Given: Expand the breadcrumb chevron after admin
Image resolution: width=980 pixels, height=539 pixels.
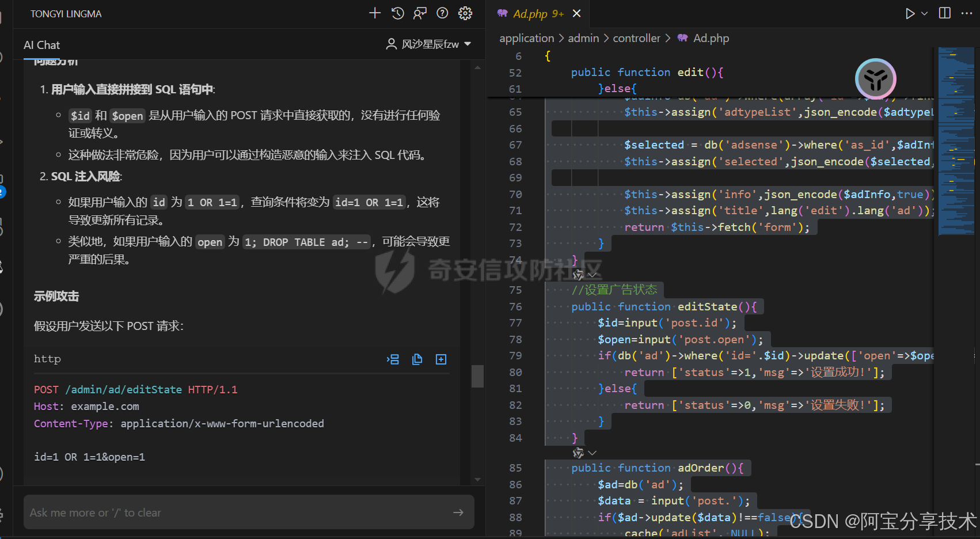Looking at the screenshot, I should (x=606, y=38).
